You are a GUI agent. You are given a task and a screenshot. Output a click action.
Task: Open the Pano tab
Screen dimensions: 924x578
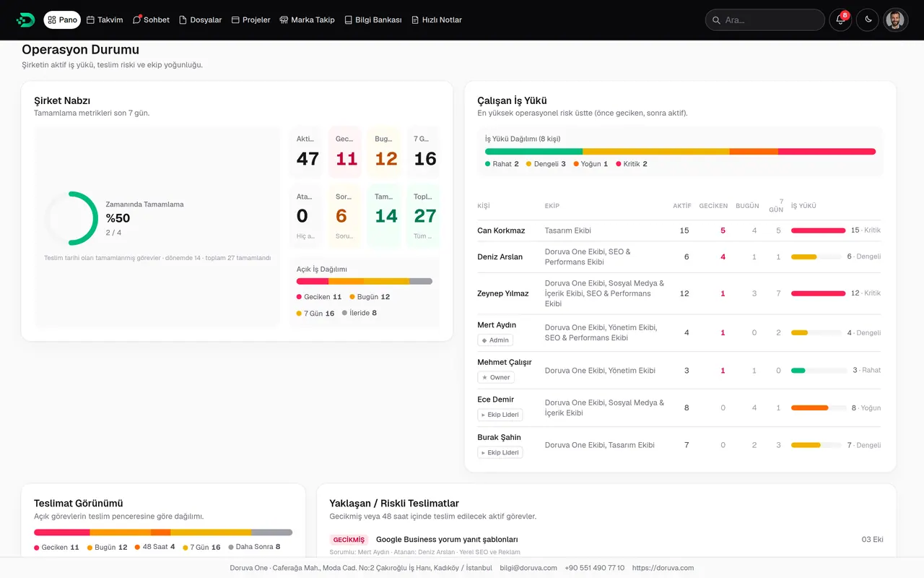(62, 20)
